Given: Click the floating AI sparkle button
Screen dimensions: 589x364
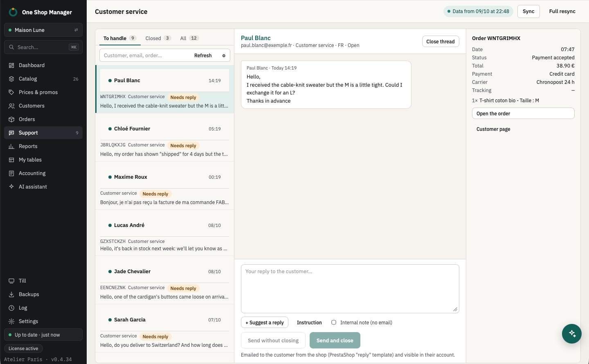Looking at the screenshot, I should coord(572,334).
